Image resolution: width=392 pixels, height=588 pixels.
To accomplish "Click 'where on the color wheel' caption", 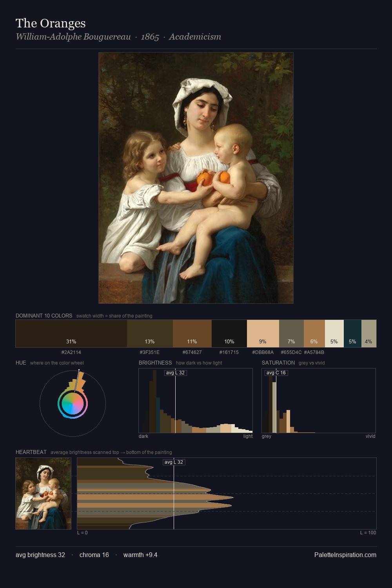I will (57, 363).
